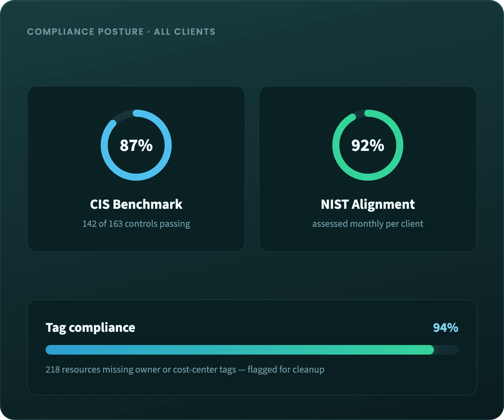Click the Tag compliance label
The width and height of the screenshot is (504, 420).
click(90, 328)
